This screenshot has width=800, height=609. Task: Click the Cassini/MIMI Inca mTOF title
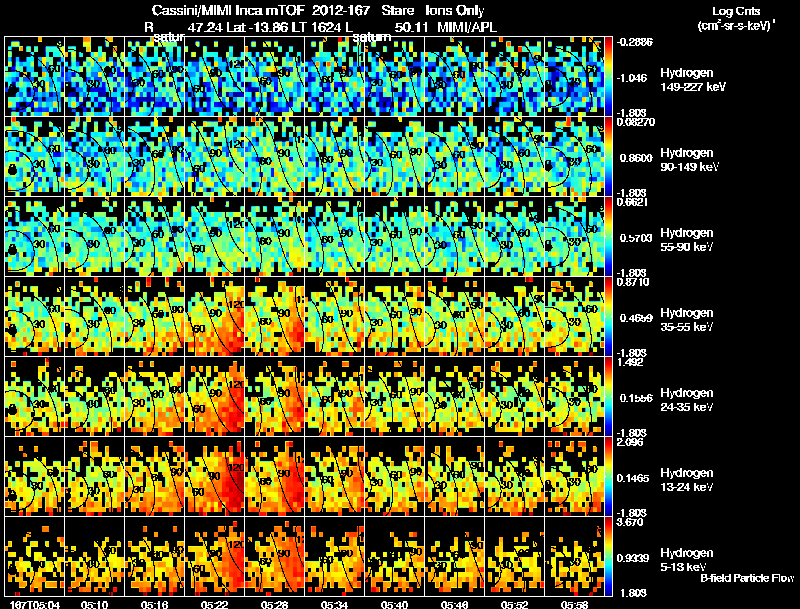click(x=228, y=11)
